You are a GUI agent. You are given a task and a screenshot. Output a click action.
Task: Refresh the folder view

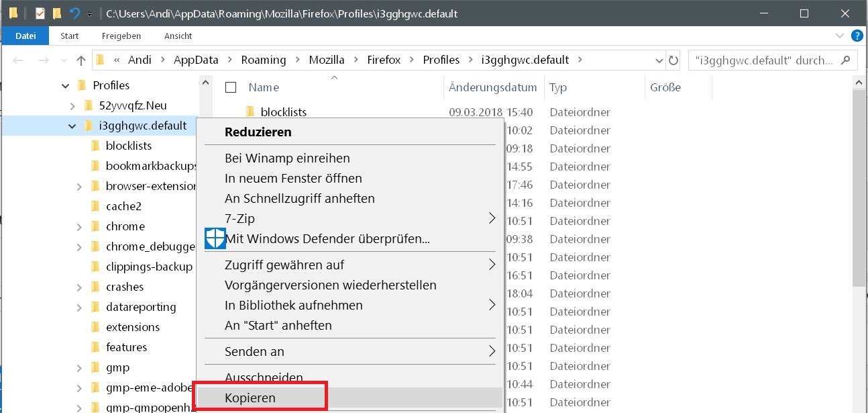point(673,60)
